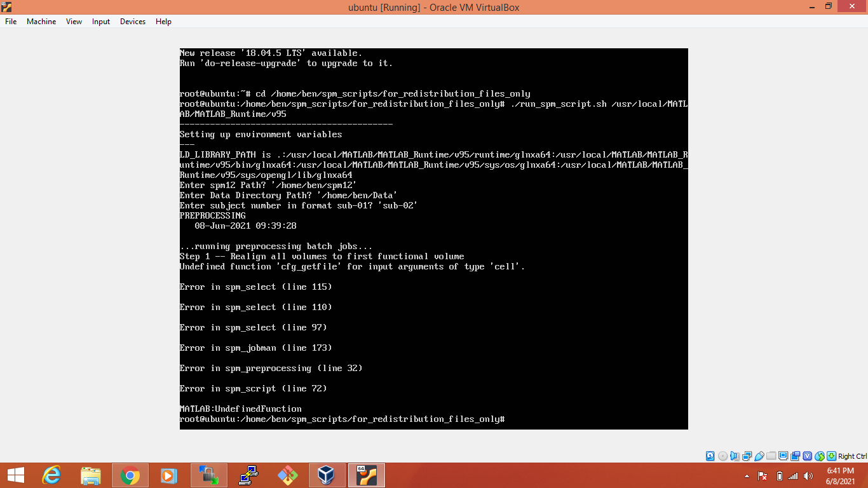The height and width of the screenshot is (488, 868).
Task: Click the USB devices status icon
Action: pyautogui.click(x=759, y=456)
